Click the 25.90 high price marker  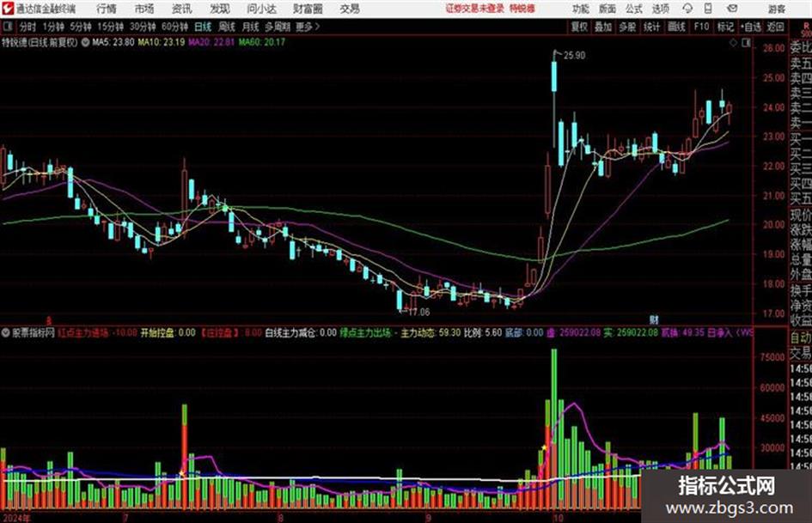point(574,56)
